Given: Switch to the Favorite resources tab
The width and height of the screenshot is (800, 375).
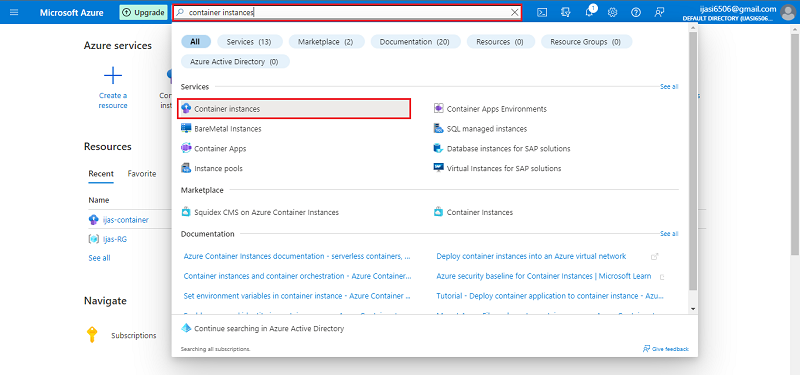Looking at the screenshot, I should pos(142,173).
